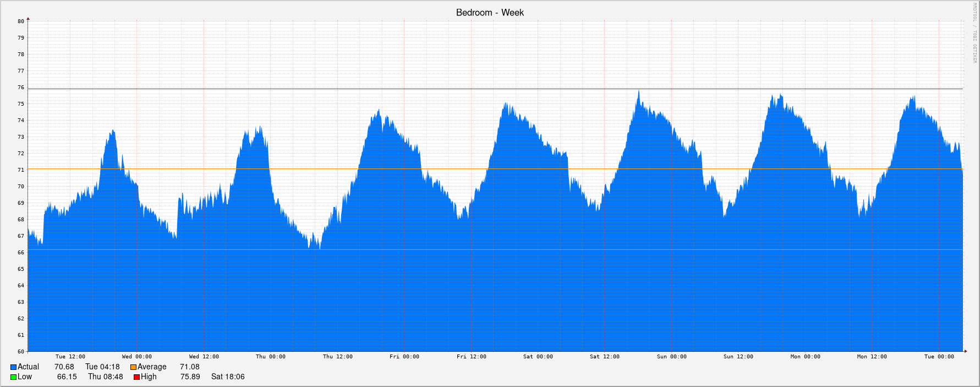Click the 'Mon 00:00' x-axis label
Image resolution: width=980 pixels, height=387 pixels.
click(x=806, y=357)
